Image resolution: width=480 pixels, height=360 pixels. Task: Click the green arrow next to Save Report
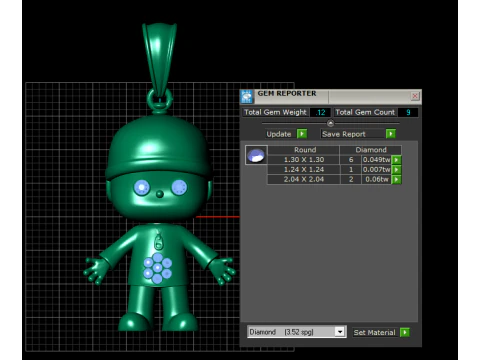pos(391,134)
